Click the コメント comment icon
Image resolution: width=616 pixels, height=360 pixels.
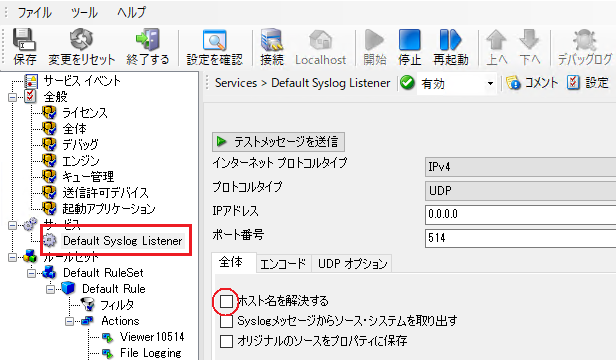[513, 83]
